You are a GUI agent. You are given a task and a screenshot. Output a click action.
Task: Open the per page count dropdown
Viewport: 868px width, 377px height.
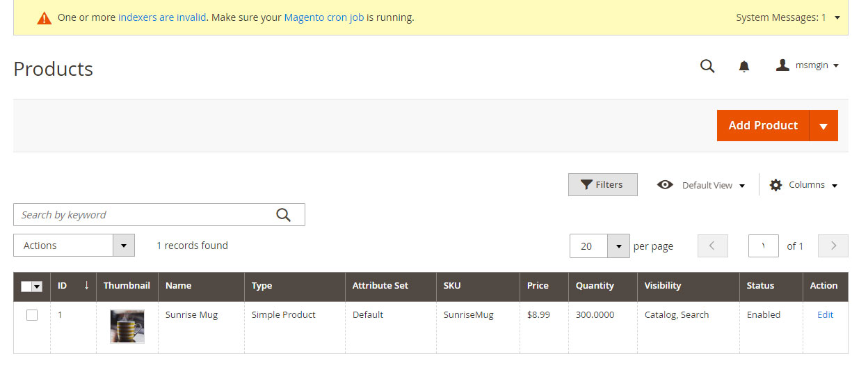click(618, 246)
